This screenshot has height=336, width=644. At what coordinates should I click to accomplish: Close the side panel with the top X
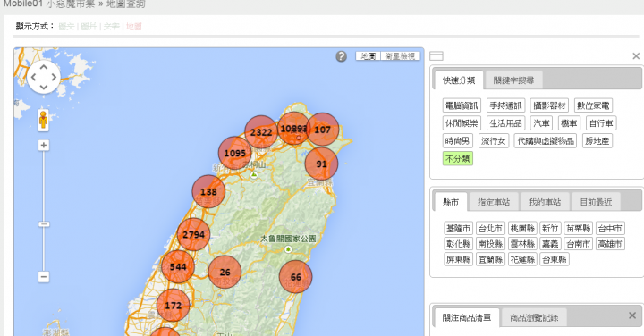[636, 55]
